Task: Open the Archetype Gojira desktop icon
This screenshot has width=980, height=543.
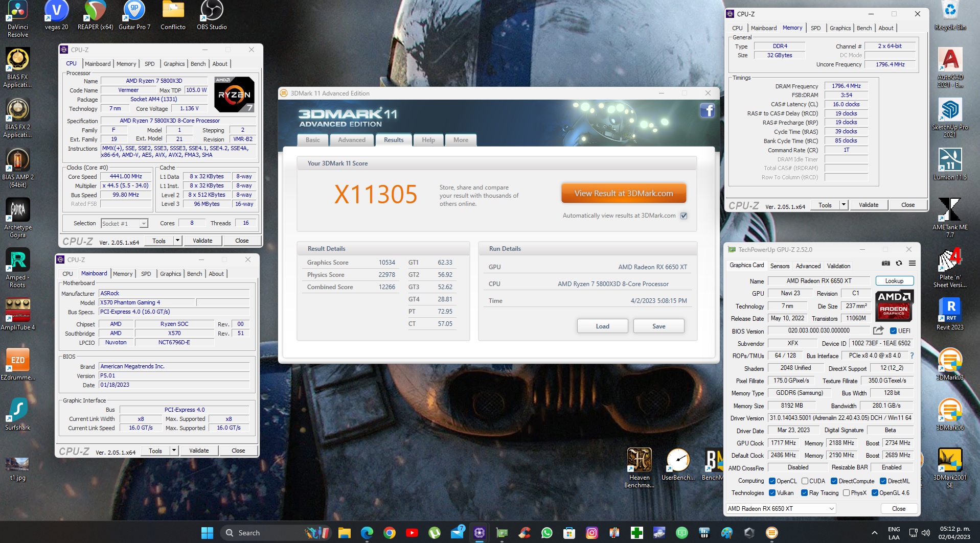Action: pos(18,218)
